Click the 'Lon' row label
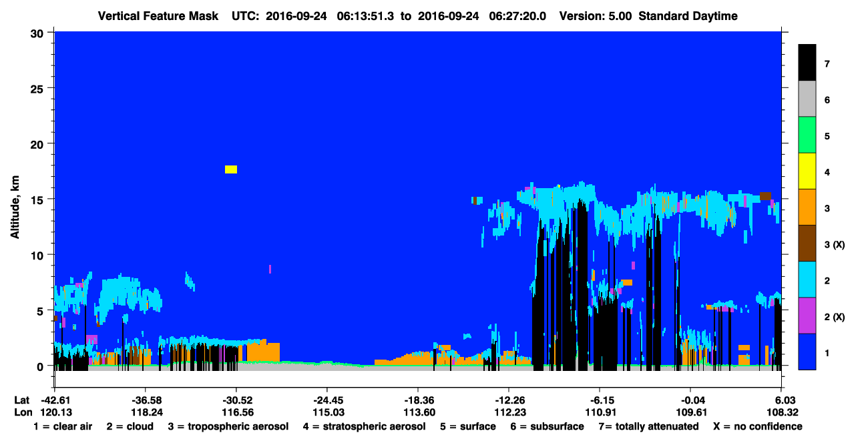Image resolution: width=868 pixels, height=445 pixels. 22,412
